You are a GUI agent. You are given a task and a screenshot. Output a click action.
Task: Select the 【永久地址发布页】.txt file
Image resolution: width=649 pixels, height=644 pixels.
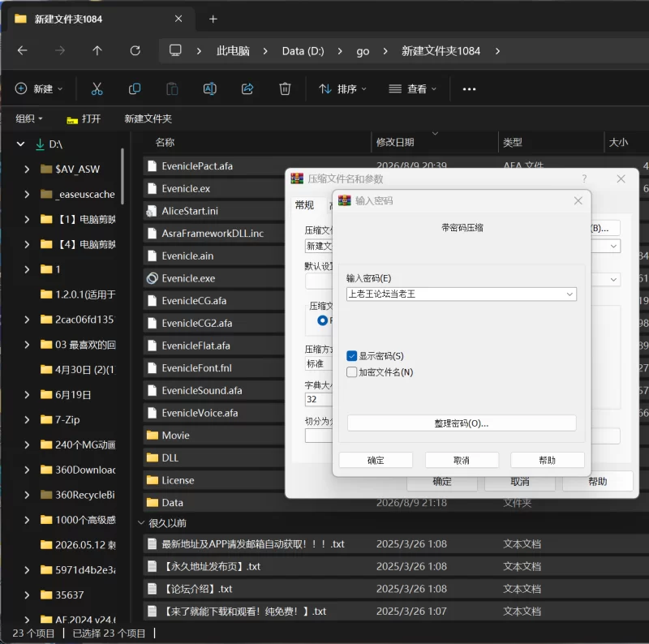click(x=211, y=566)
